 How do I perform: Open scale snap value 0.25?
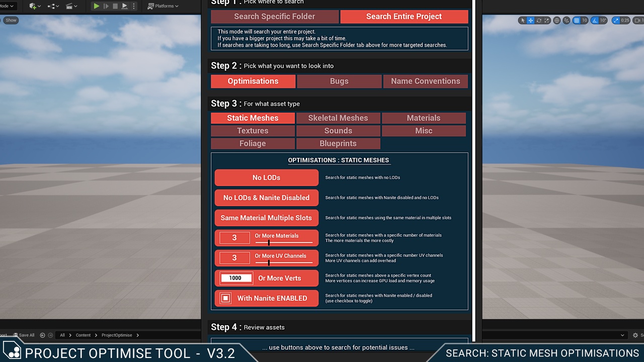[x=625, y=21]
